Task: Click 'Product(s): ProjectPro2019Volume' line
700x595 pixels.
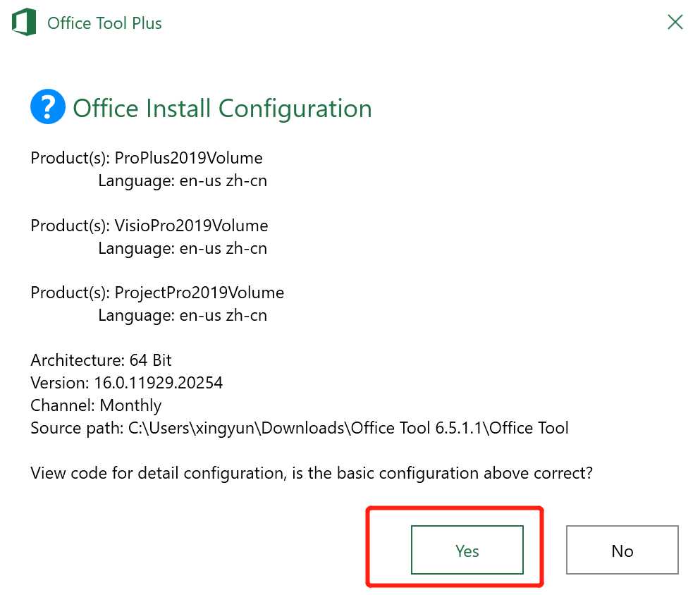Action: click(157, 293)
